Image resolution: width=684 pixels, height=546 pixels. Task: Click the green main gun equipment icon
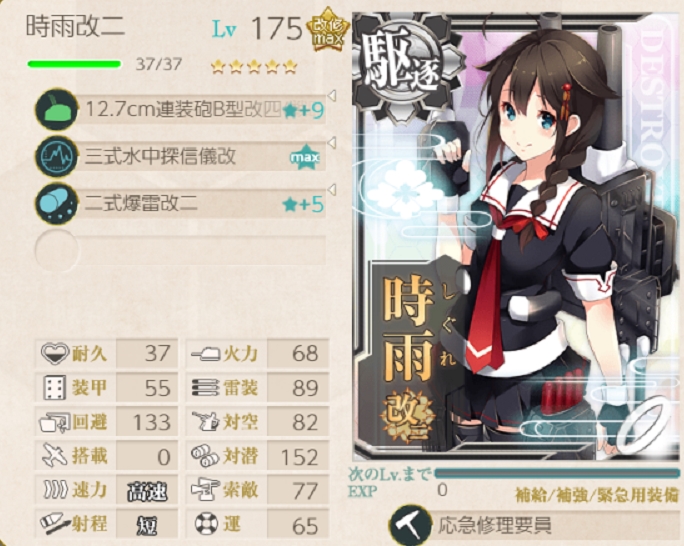(x=57, y=109)
